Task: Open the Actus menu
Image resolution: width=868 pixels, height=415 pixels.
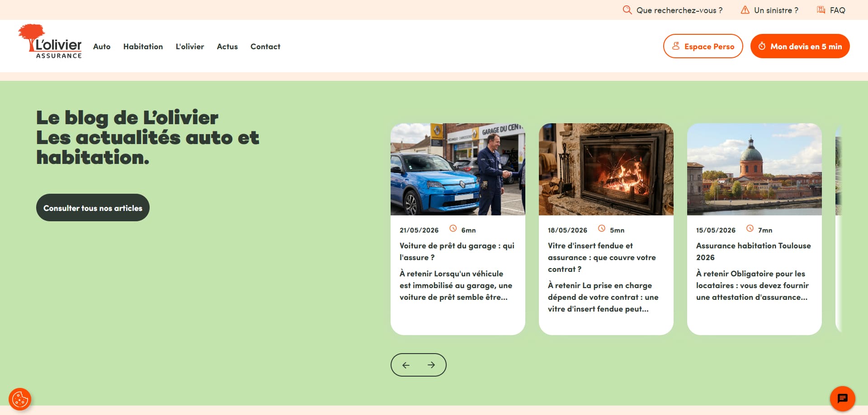Action: pos(227,47)
